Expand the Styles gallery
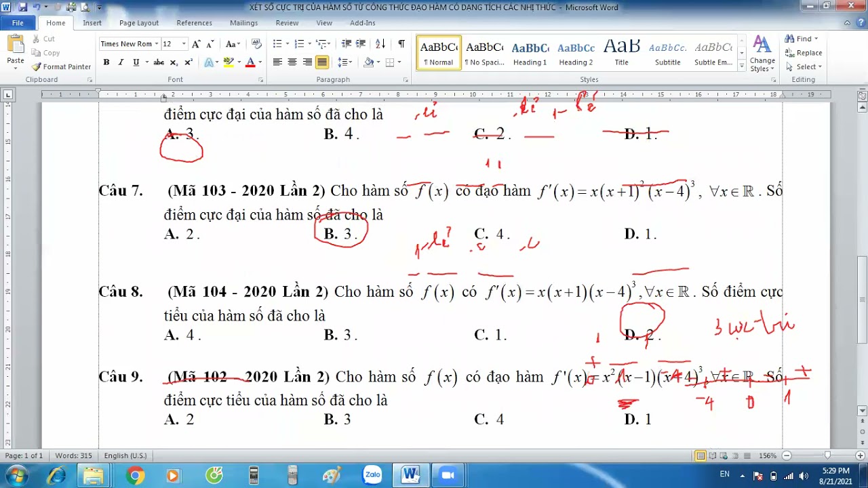868x488 pixels. [x=742, y=66]
